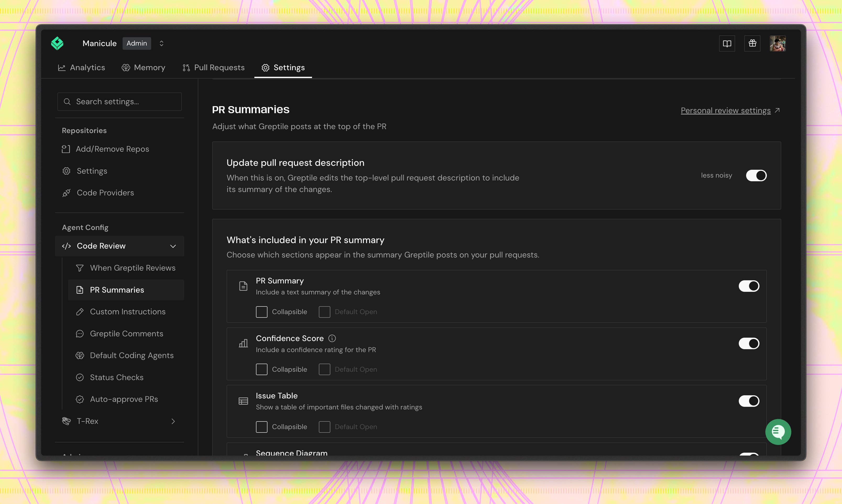Image resolution: width=842 pixels, height=504 pixels.
Task: Open Greptile Comments settings
Action: 126,333
